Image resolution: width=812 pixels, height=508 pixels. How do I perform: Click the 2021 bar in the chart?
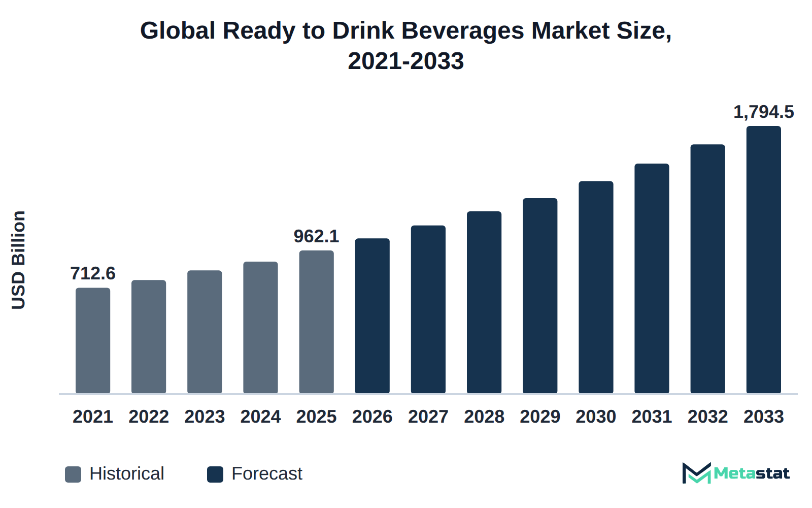93,340
